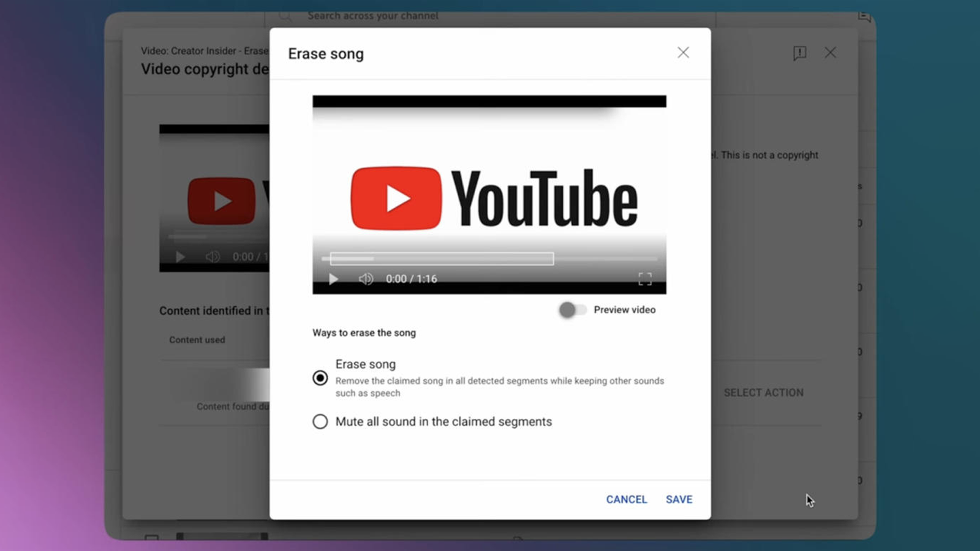Screen dimensions: 980x551
Task: Click the 'Content identified in' heading
Action: click(214, 311)
